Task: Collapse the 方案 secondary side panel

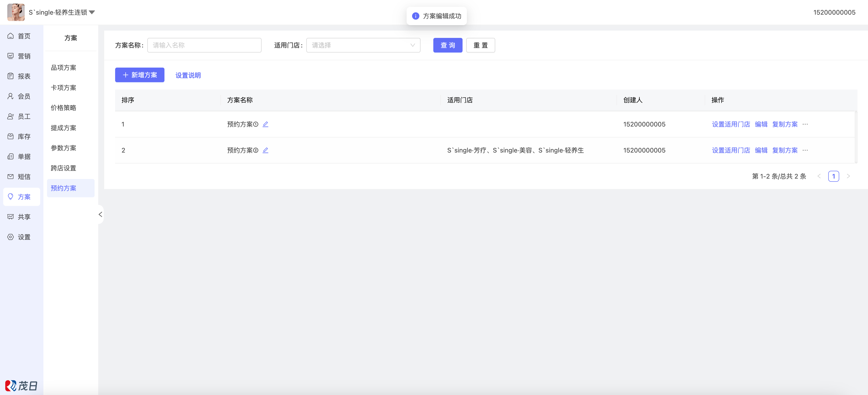Action: 101,214
